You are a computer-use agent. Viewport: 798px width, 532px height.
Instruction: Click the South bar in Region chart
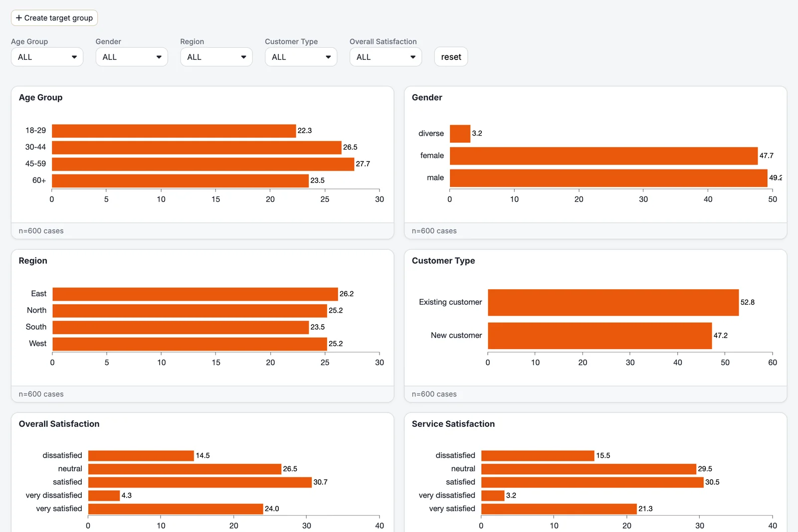pyautogui.click(x=181, y=327)
